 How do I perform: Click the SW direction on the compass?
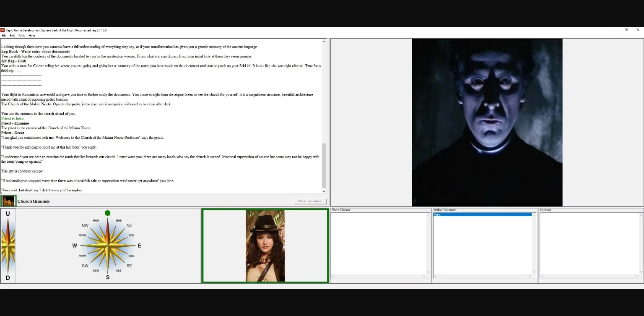click(85, 266)
